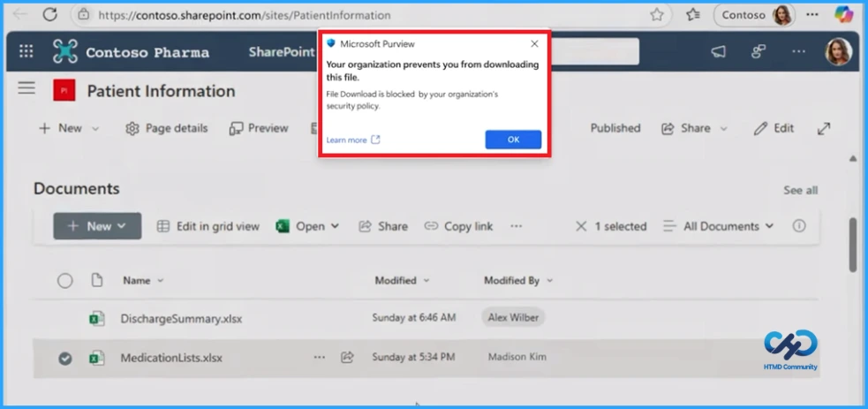The width and height of the screenshot is (868, 409).
Task: Expand the Modified By column menu
Action: (518, 281)
